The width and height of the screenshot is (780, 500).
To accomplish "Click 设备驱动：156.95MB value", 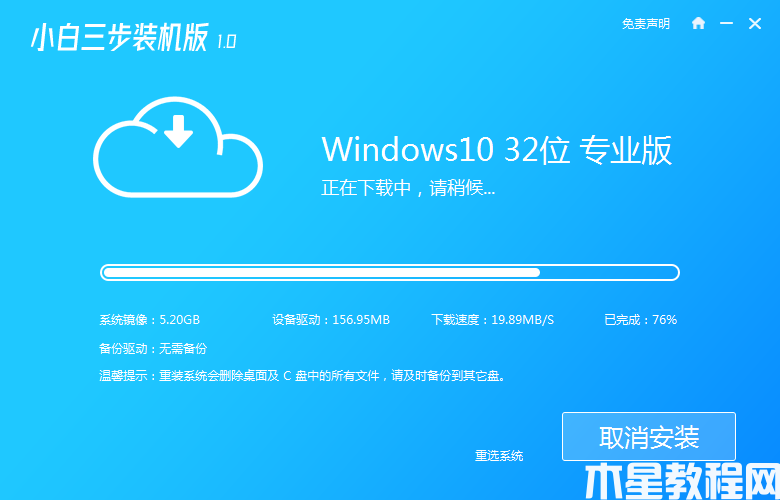I will point(331,319).
